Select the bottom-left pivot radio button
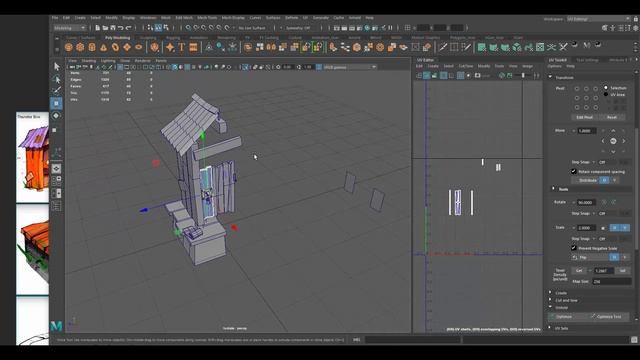Viewport: 640px width, 360px height. click(577, 107)
